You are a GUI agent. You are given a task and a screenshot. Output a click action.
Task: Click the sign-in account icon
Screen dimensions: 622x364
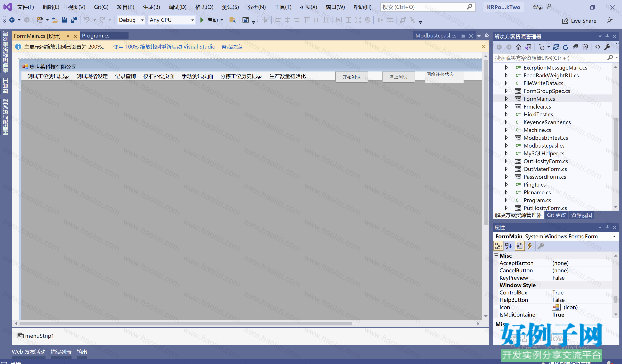point(550,7)
